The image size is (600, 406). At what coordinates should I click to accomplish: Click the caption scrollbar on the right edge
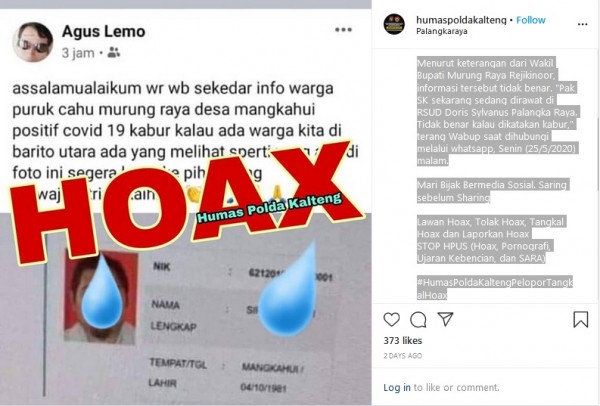pos(597,153)
